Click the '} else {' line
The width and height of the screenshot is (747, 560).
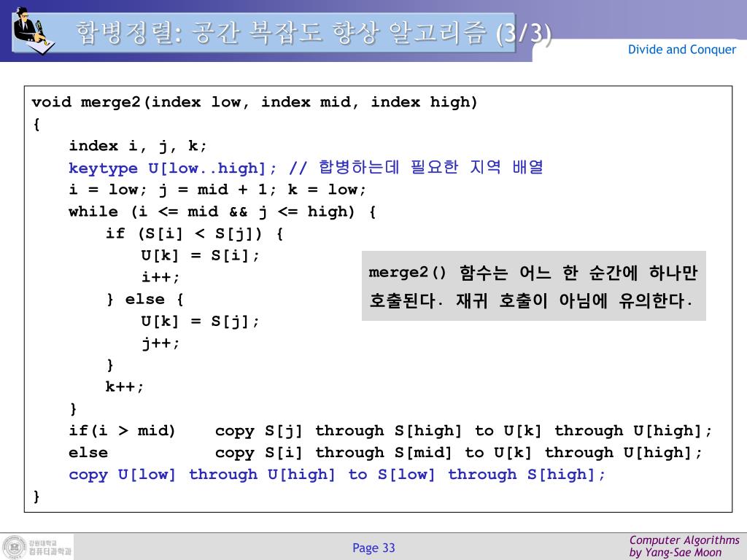145,300
